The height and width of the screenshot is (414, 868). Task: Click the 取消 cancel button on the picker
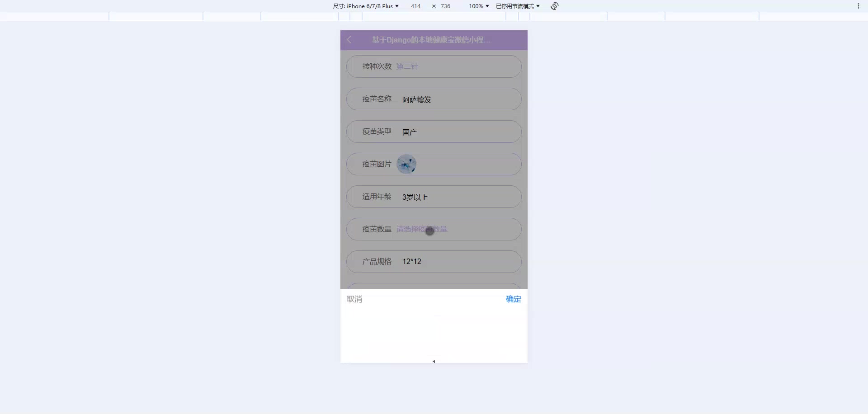(x=354, y=299)
